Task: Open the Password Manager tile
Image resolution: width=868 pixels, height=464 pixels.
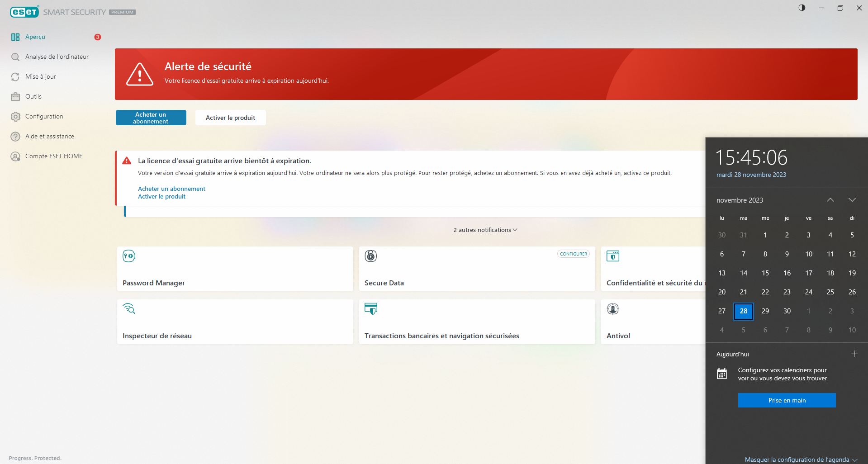Action: click(x=235, y=269)
